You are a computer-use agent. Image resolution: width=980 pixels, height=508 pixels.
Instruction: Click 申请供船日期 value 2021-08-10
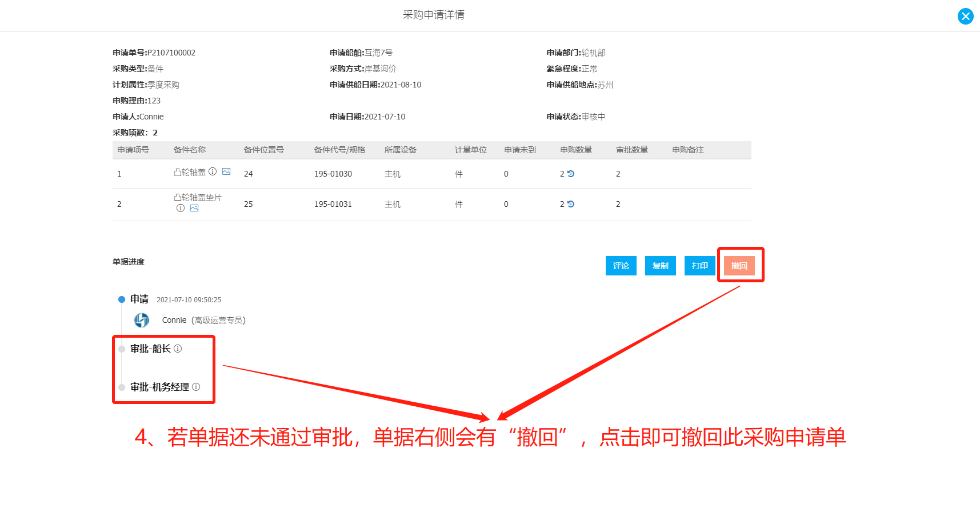401,85
